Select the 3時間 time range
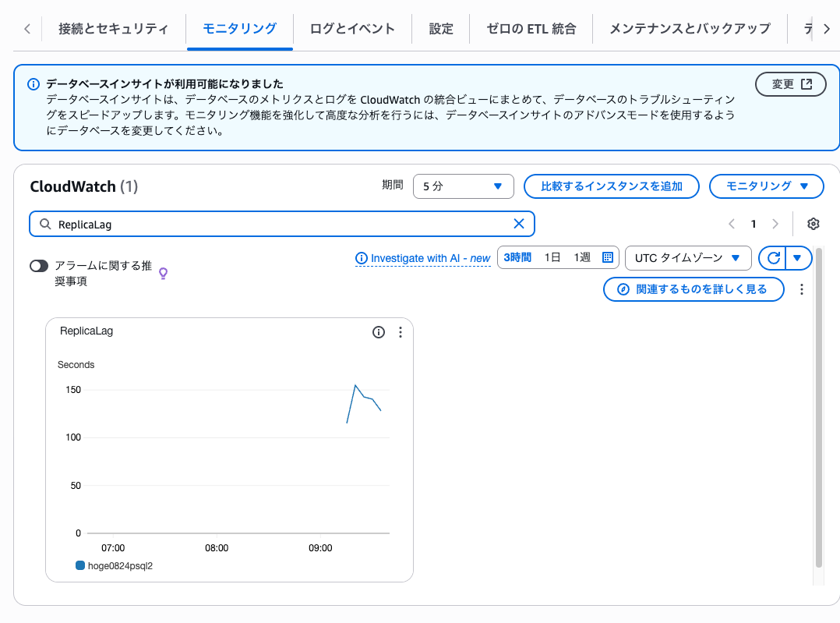This screenshot has width=840, height=623. [x=517, y=258]
